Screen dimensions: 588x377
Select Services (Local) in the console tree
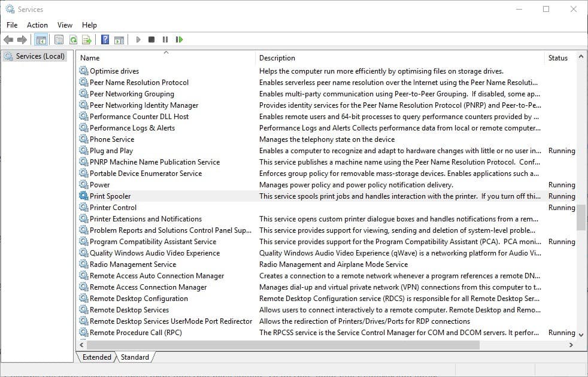tap(40, 56)
